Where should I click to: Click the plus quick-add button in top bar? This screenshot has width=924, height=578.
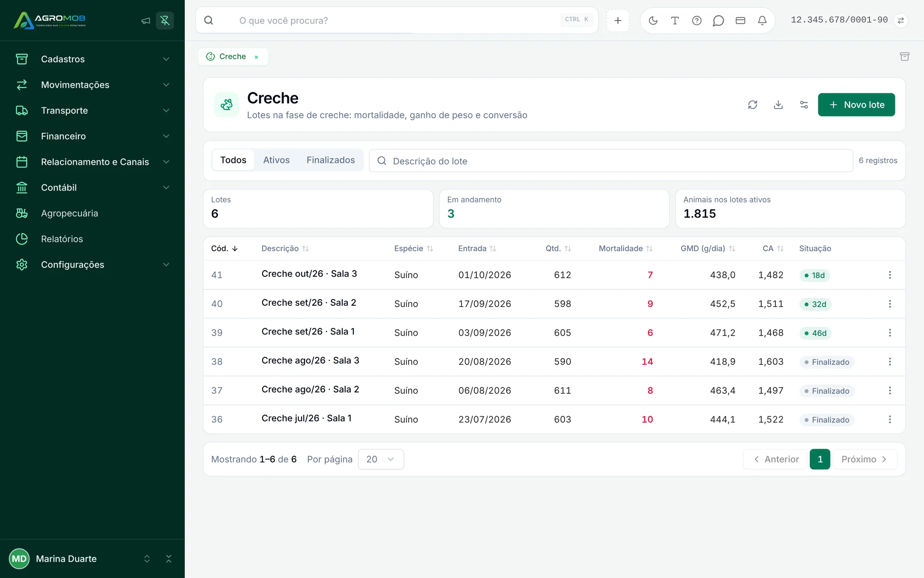618,21
